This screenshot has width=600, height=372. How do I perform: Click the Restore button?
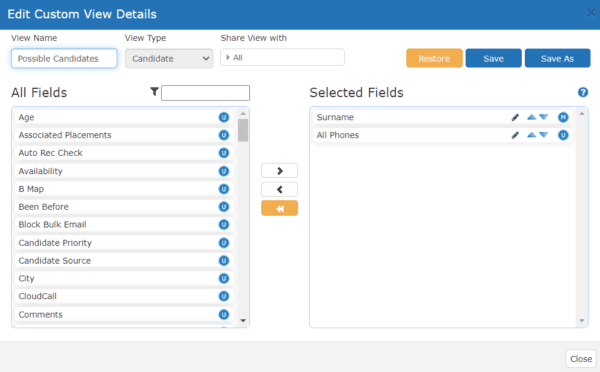click(434, 58)
